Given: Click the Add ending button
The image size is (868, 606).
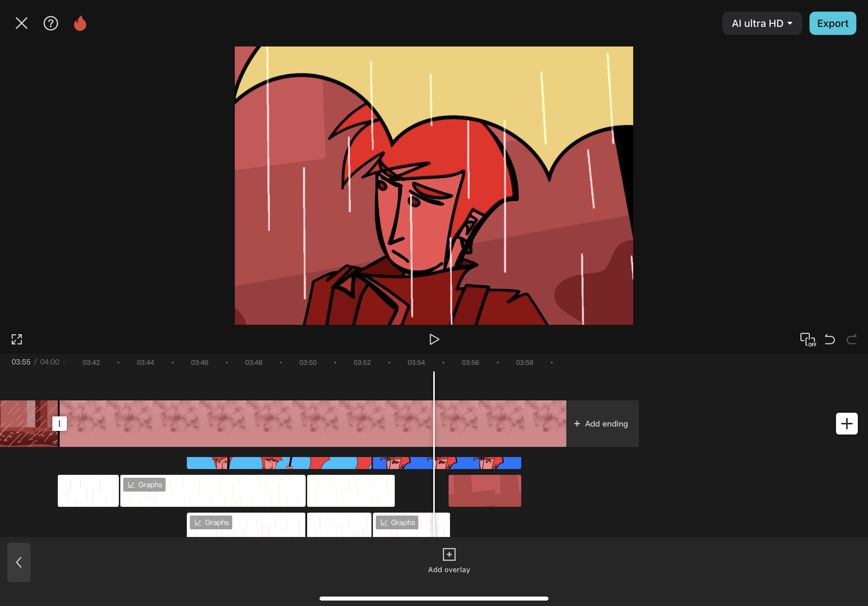Looking at the screenshot, I should [603, 424].
